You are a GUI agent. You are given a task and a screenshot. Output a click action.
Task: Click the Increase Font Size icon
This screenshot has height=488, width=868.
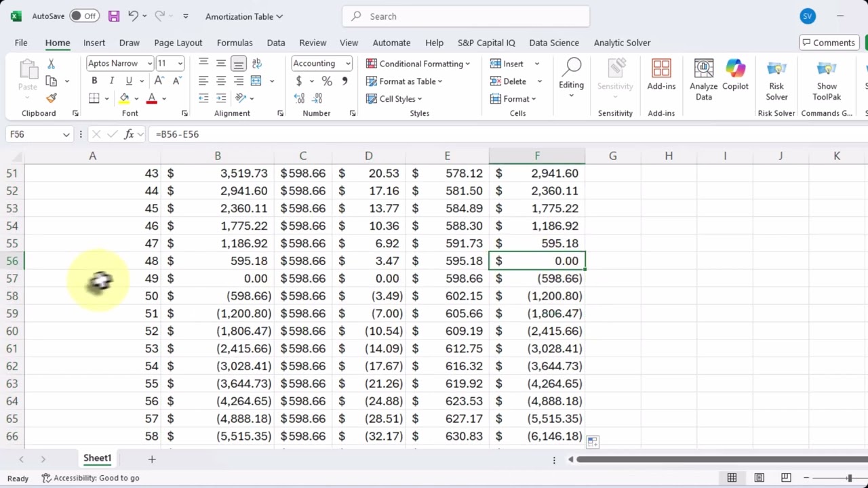[x=159, y=81]
